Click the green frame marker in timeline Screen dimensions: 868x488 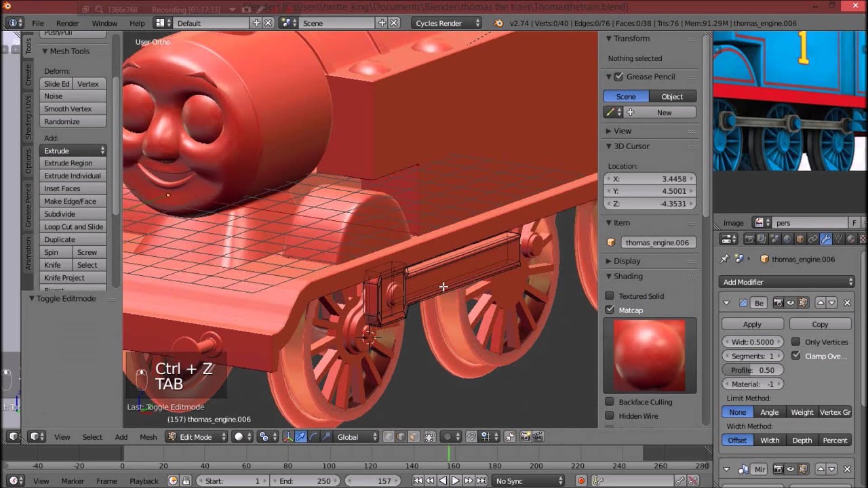point(448,454)
